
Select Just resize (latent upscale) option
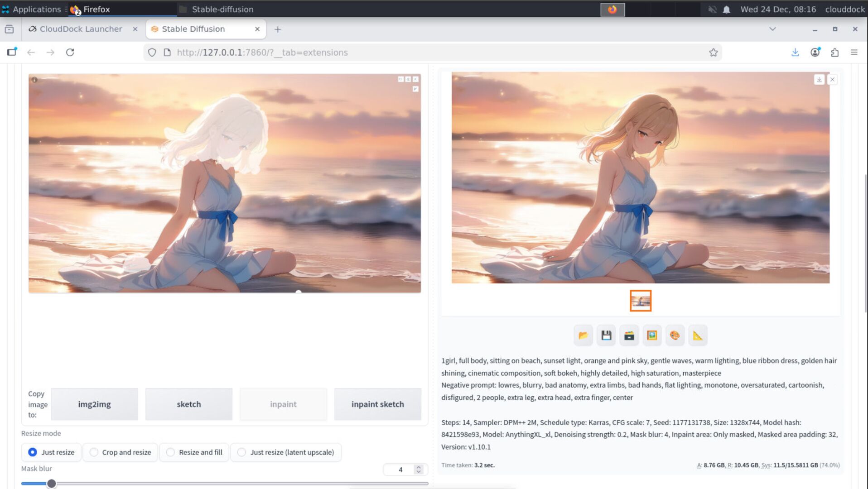(x=242, y=452)
